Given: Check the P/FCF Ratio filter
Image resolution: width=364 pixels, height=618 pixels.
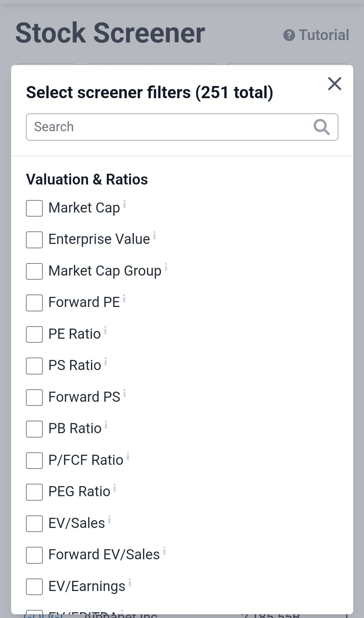Looking at the screenshot, I should [x=34, y=460].
